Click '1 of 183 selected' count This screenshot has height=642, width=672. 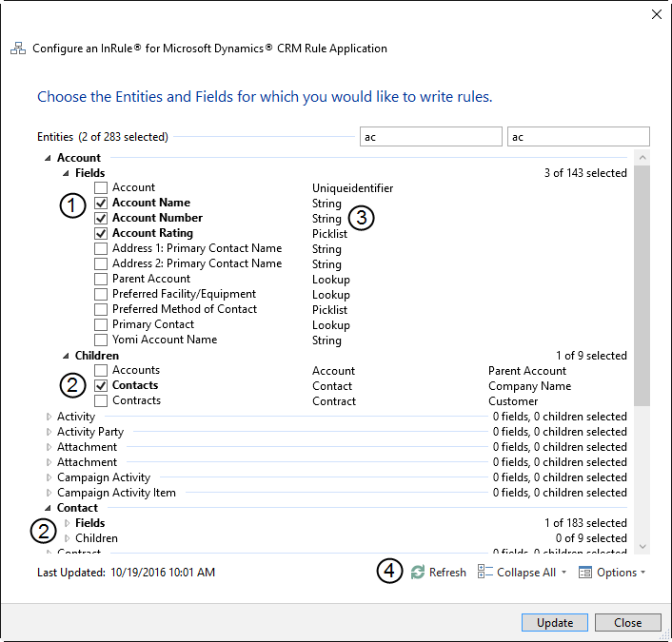585,523
